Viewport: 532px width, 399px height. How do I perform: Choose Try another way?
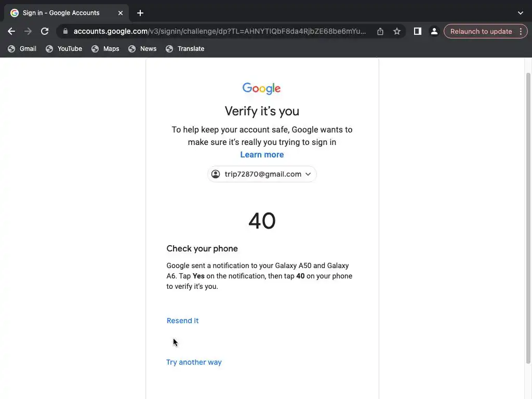tap(194, 362)
